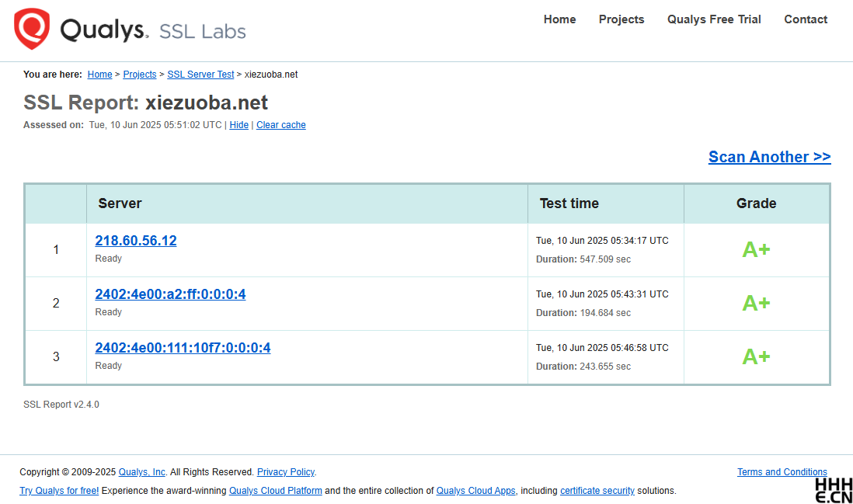Select Qualys Free Trial in header
The width and height of the screenshot is (853, 504).
click(x=714, y=19)
